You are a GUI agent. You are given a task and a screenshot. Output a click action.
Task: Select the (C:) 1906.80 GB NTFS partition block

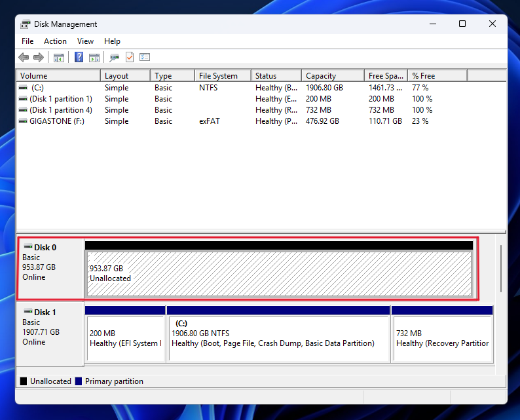click(278, 338)
